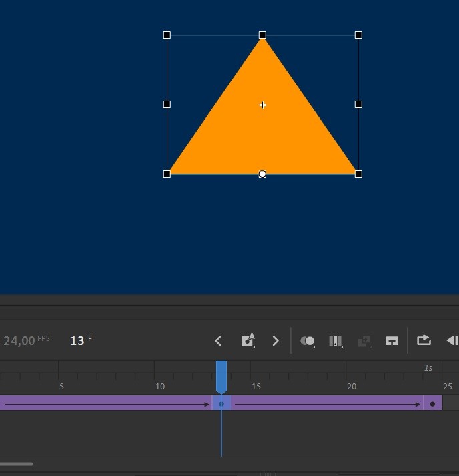Click the current frame number 13 field
Image resolution: width=459 pixels, height=476 pixels.
[77, 341]
